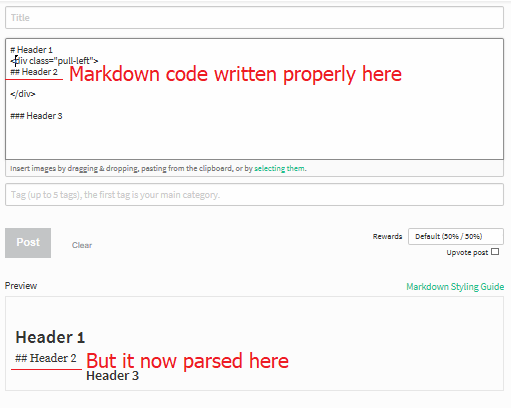
Task: Click the tags input field
Action: coord(254,195)
